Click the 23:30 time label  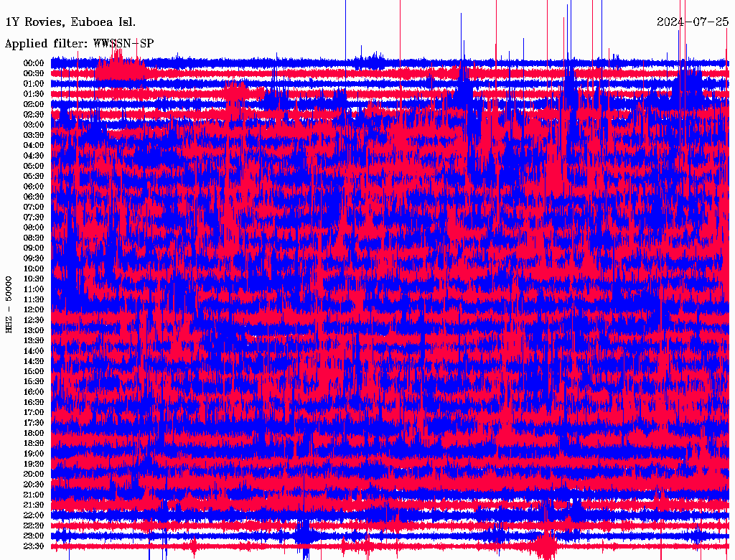[x=34, y=546]
